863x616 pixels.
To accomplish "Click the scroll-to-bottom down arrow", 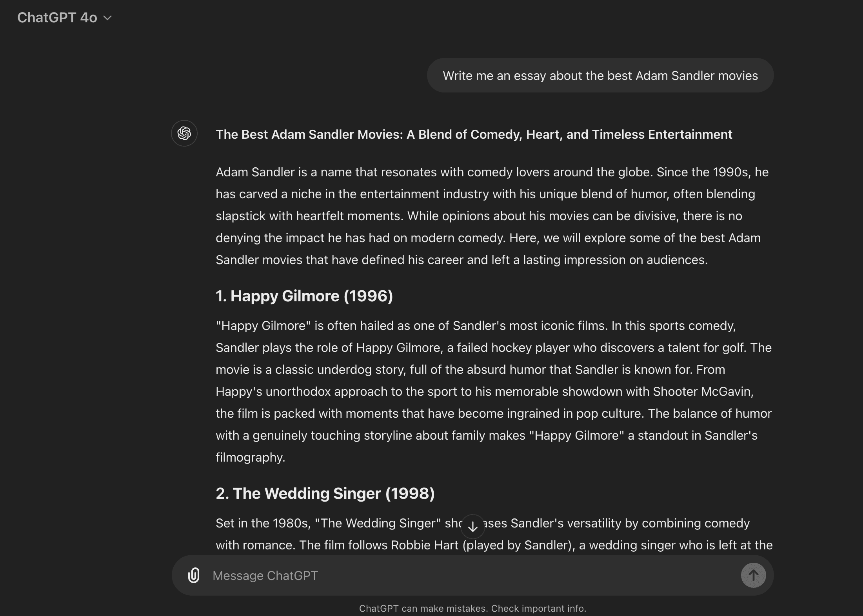I will [473, 527].
